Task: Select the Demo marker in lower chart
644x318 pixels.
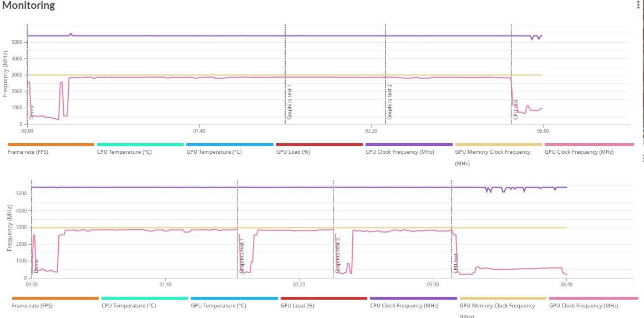Action: click(x=36, y=266)
